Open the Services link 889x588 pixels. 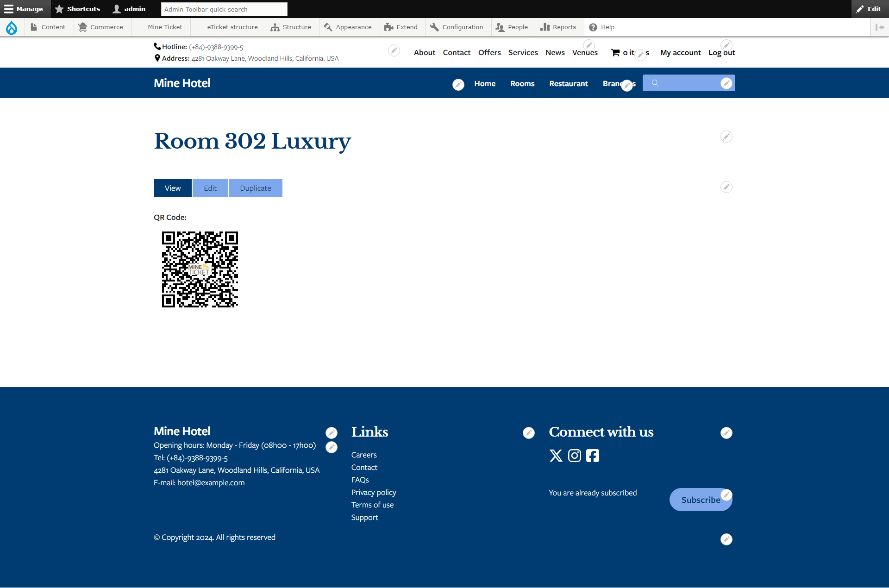[523, 53]
